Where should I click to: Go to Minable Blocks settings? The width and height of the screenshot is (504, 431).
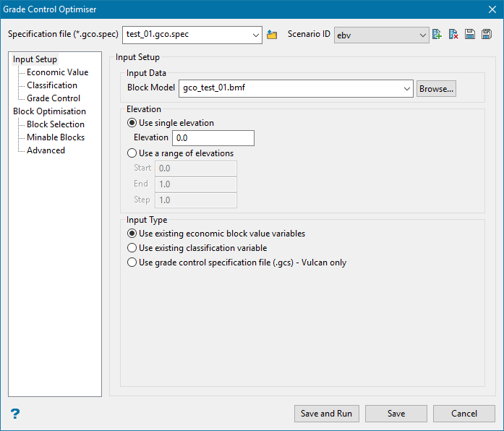pos(56,137)
